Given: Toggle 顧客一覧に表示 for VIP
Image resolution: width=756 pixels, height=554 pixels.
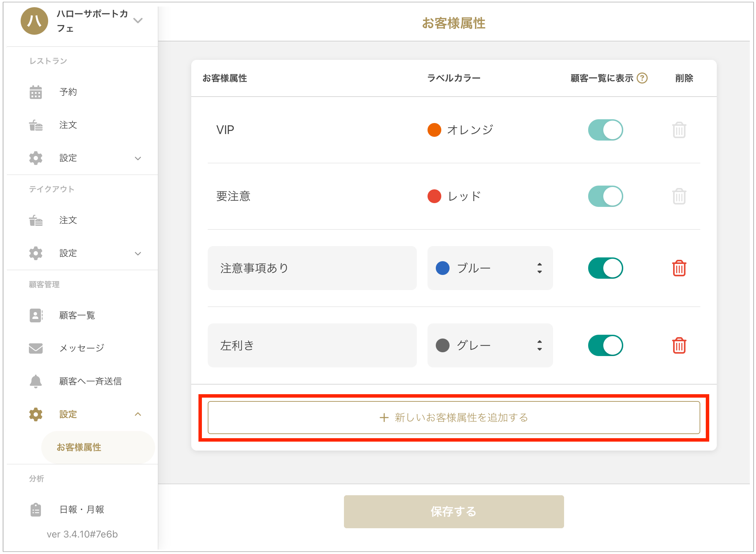Looking at the screenshot, I should coord(605,130).
